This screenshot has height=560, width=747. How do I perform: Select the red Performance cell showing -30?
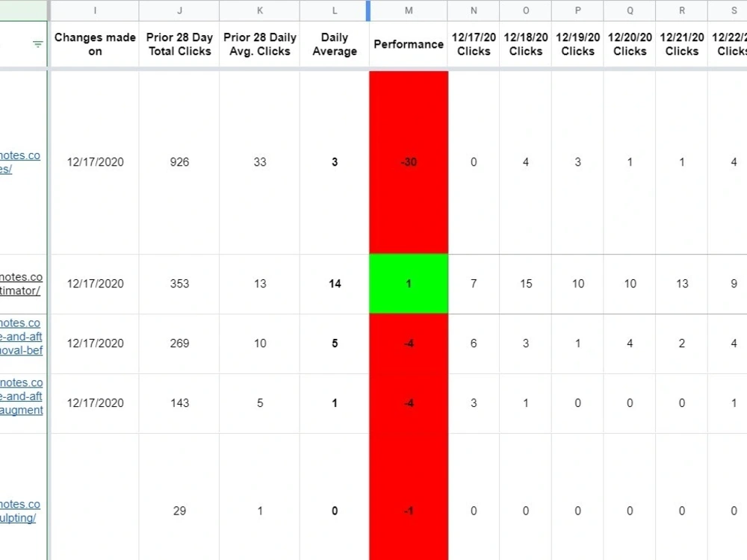(x=409, y=162)
